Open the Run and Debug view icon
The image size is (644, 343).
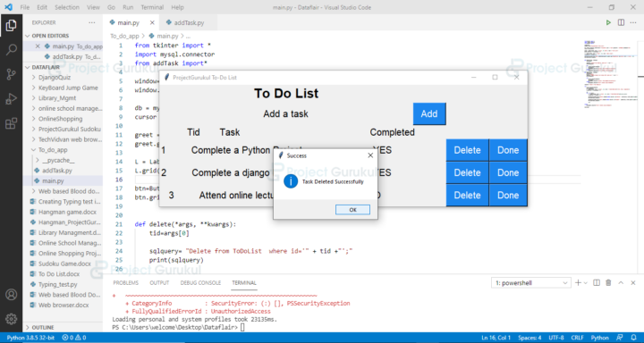tap(11, 99)
